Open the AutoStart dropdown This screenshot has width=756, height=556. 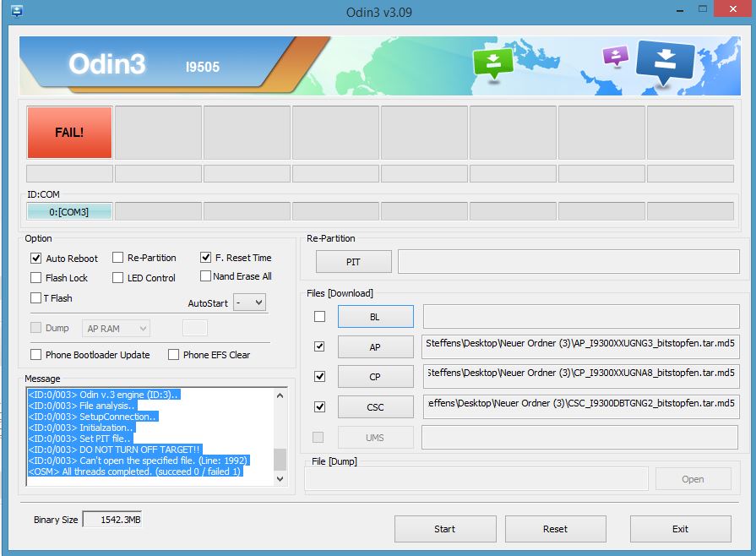[x=249, y=303]
